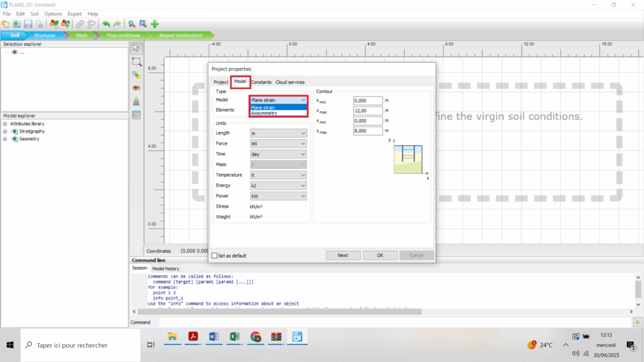Open the Expert menu

[74, 14]
